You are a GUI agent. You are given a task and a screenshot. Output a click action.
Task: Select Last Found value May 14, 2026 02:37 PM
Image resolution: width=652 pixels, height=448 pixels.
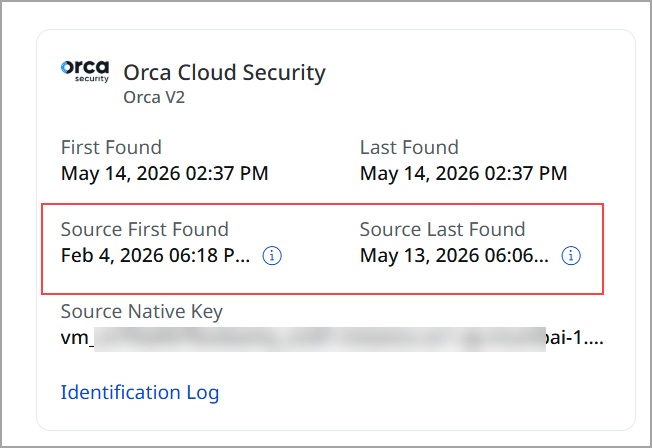[x=464, y=173]
